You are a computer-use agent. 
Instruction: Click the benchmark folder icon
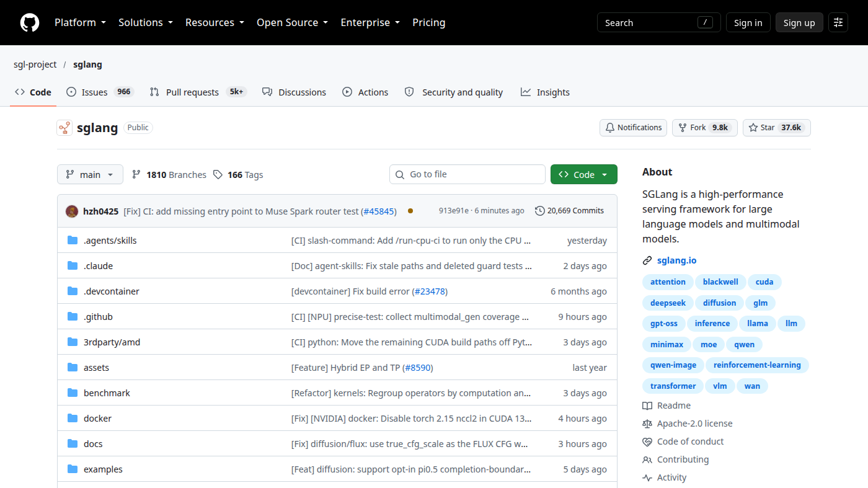(73, 393)
